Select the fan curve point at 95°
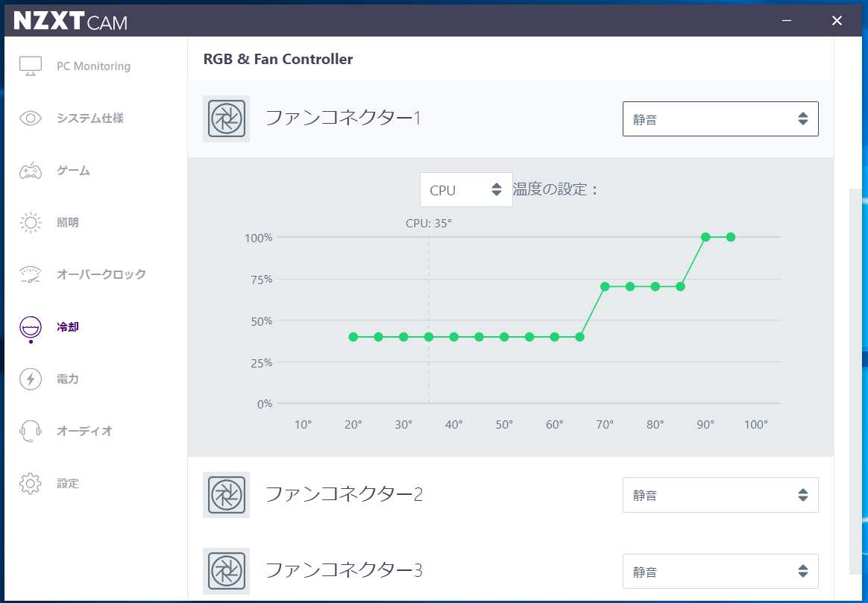 (731, 237)
